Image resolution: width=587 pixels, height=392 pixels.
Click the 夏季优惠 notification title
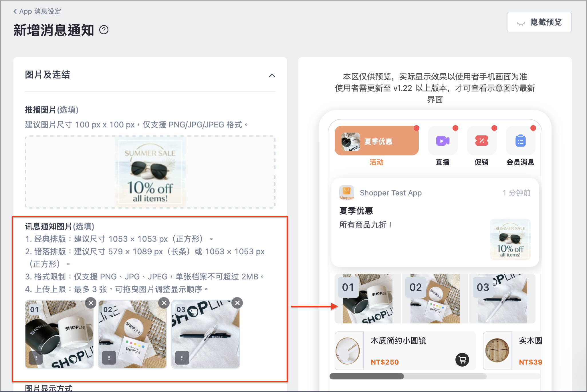point(356,211)
